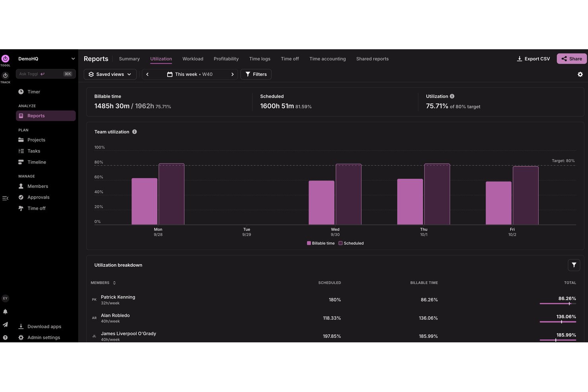Click Patrick Kenning's utilization progress bar
The width and height of the screenshot is (588, 392).
point(558,303)
